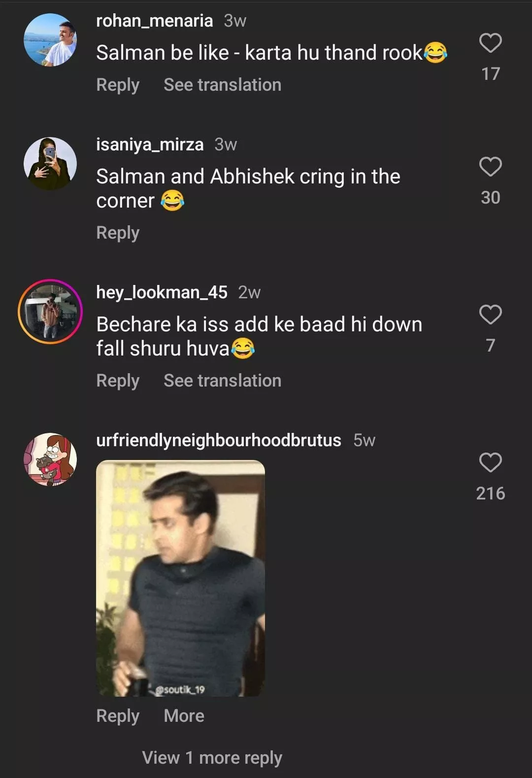View hey_lookman_45's story ring avatar
Image resolution: width=532 pixels, height=778 pixels.
pos(50,311)
